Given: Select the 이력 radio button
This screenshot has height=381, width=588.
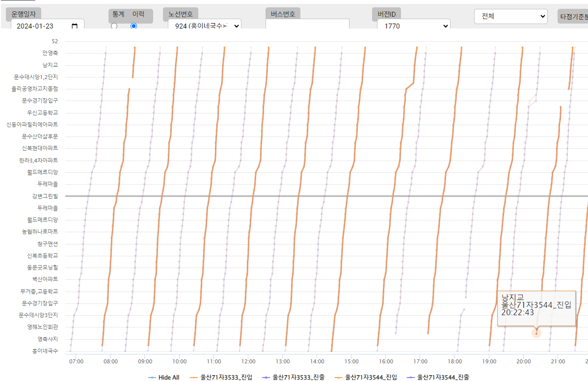Looking at the screenshot, I should [134, 27].
